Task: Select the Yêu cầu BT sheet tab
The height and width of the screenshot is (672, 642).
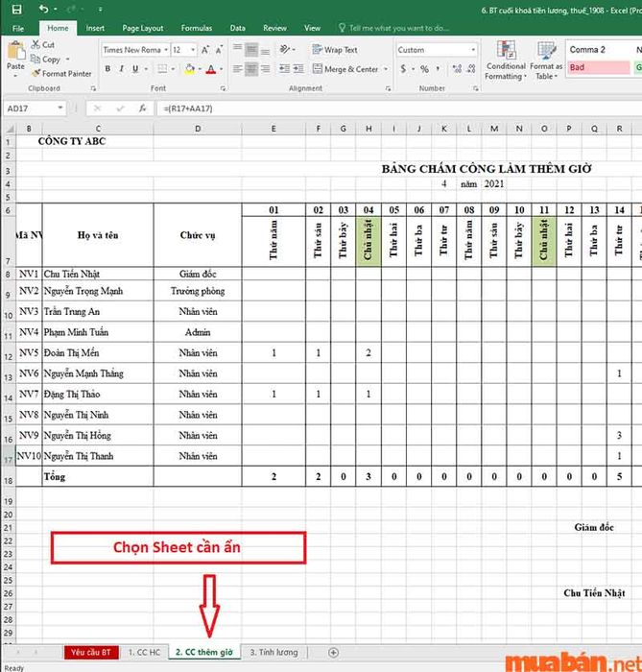Action: 91,652
